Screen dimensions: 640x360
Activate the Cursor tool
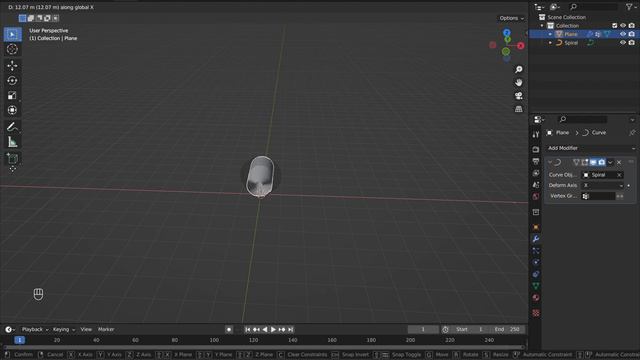pyautogui.click(x=12, y=49)
